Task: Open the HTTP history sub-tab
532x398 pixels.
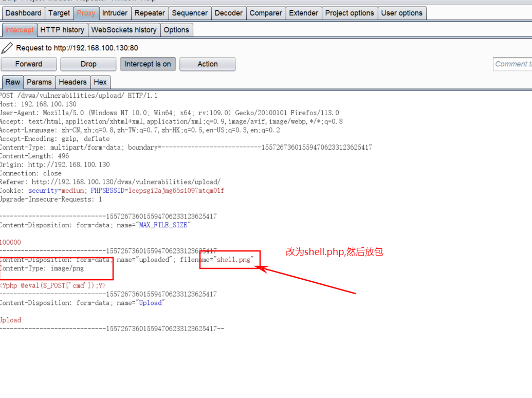Action: click(x=62, y=30)
